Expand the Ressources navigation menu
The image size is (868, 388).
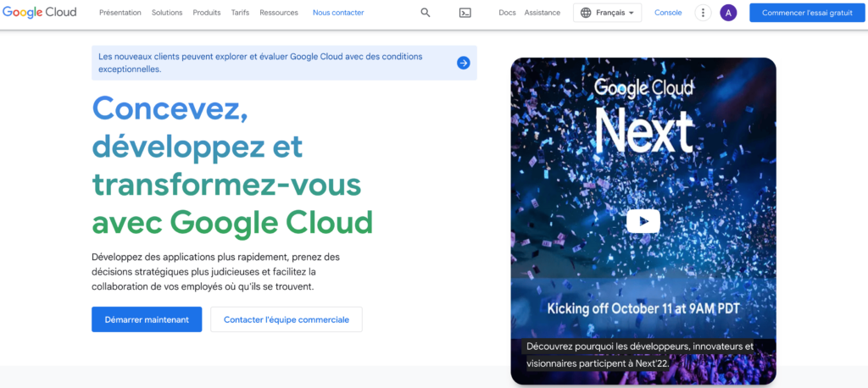pyautogui.click(x=279, y=13)
